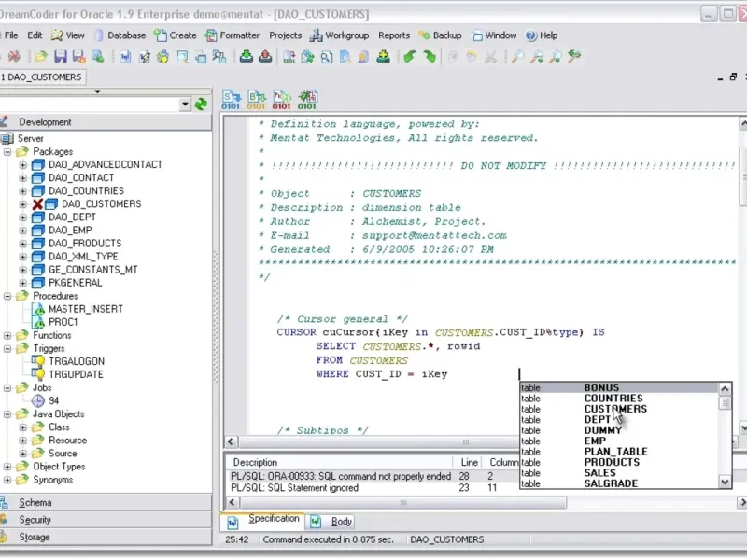
Task: Collapse the Triggers folder node
Action: [x=8, y=349]
